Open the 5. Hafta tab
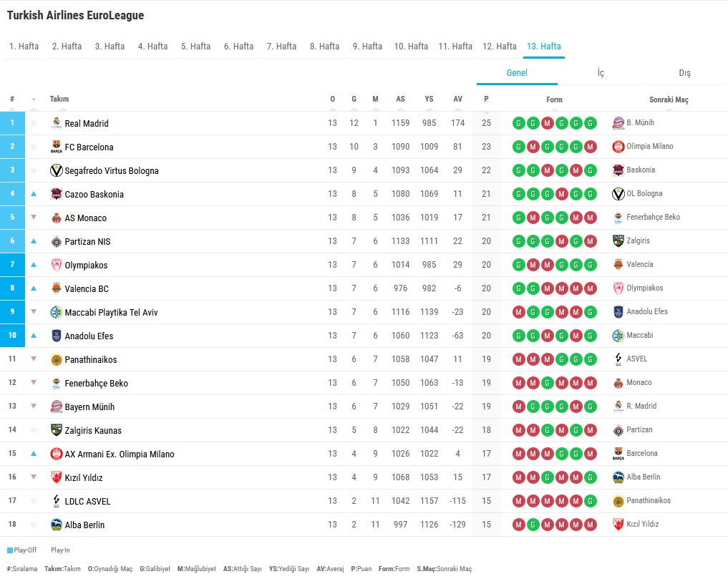This screenshot has width=728, height=579. click(195, 47)
